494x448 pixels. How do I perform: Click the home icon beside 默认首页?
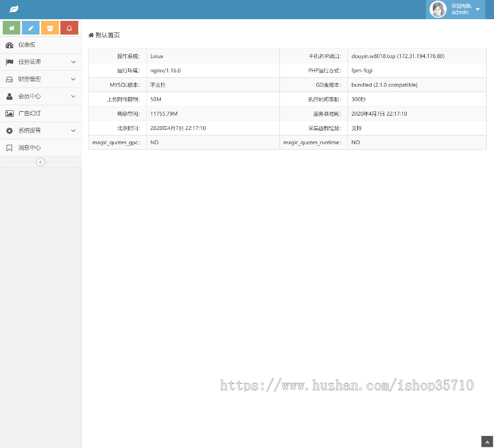point(91,35)
